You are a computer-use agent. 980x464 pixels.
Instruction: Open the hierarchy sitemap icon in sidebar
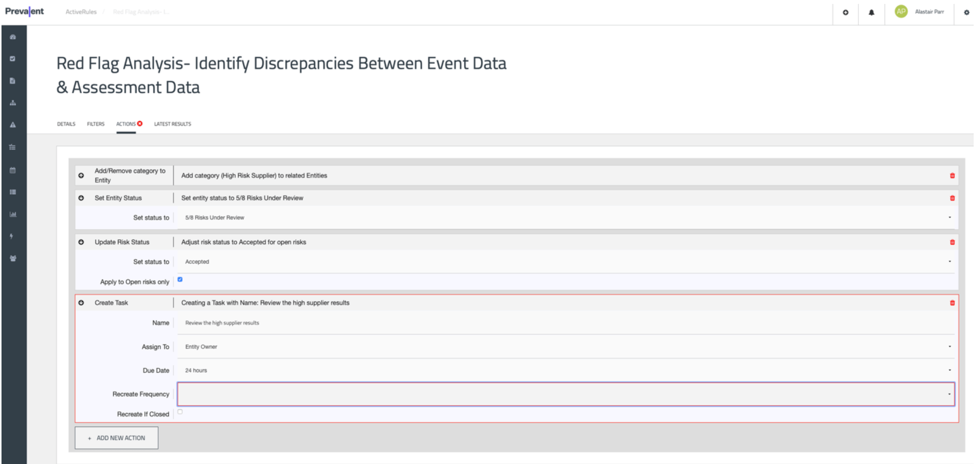pyautogui.click(x=13, y=103)
